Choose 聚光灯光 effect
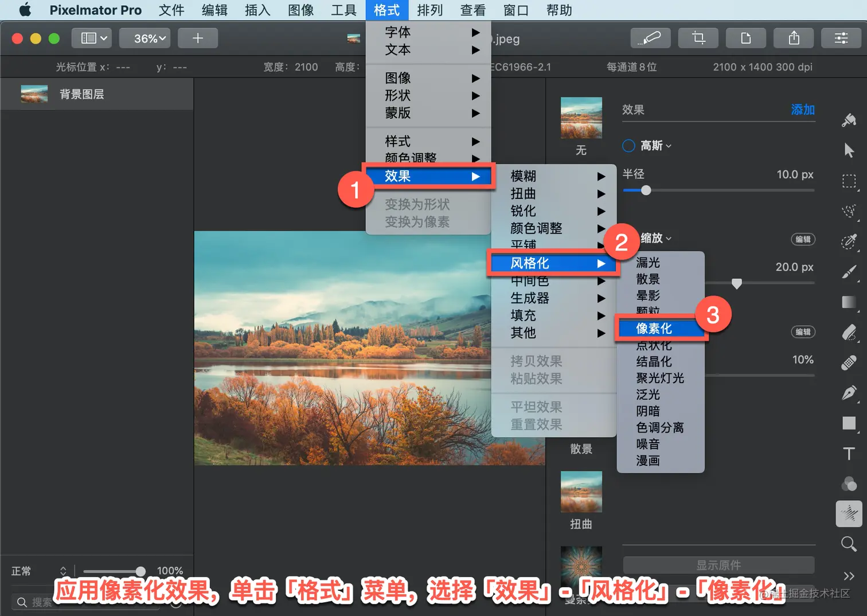The image size is (867, 616). [x=661, y=378]
